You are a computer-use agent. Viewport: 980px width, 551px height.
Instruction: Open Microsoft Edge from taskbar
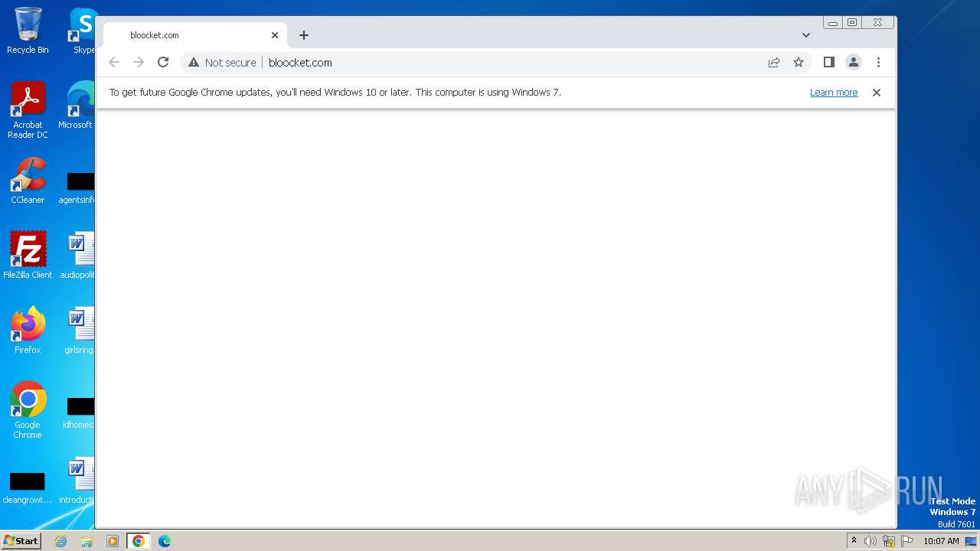click(x=165, y=541)
